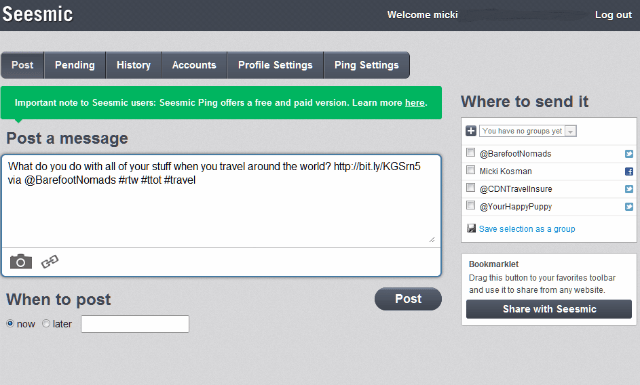Click the rounded Post submit button
This screenshot has width=640, height=385.
point(408,299)
